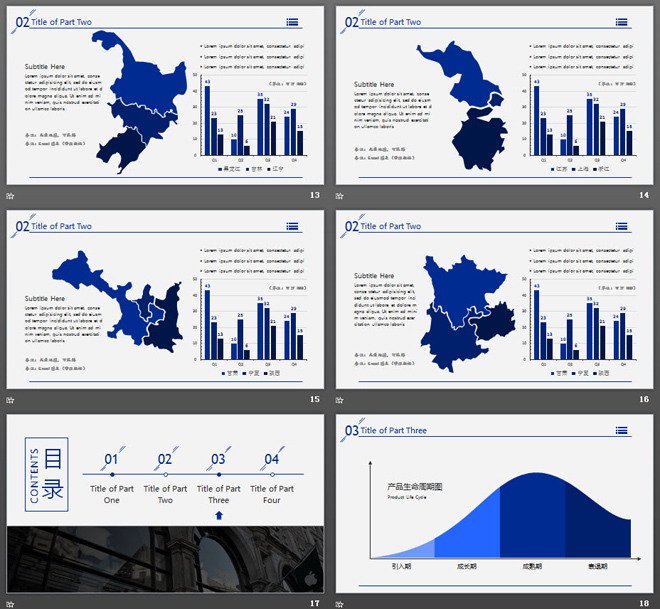Click the list menu icon on slide 14
Viewport: 660px width, 609px height.
(x=621, y=21)
